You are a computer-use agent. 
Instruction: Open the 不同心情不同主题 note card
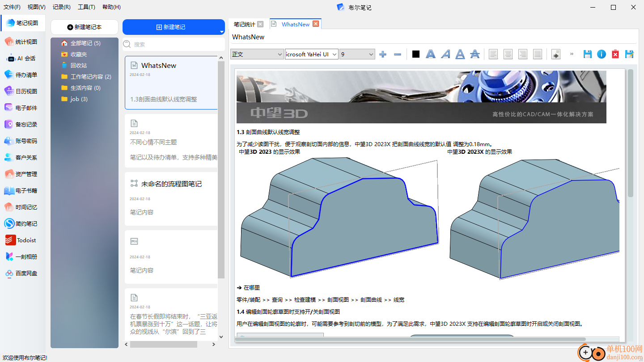point(171,141)
